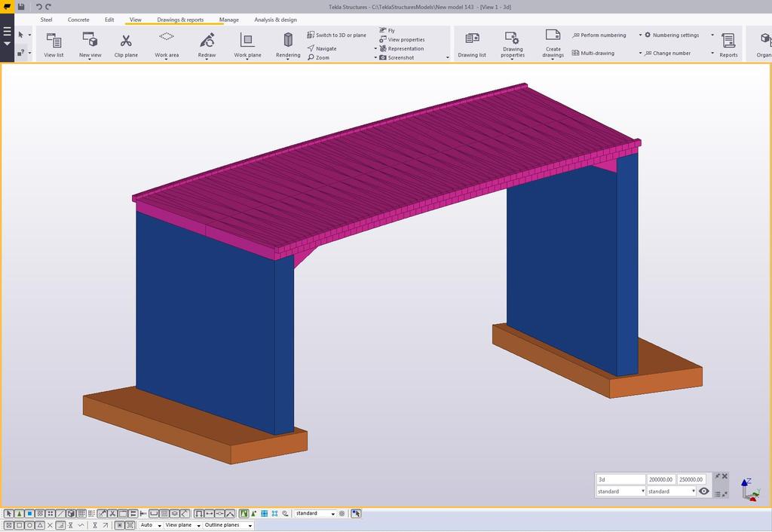Switch to the Drawings & reports tab
Screen dimensions: 772x532
pos(180,20)
